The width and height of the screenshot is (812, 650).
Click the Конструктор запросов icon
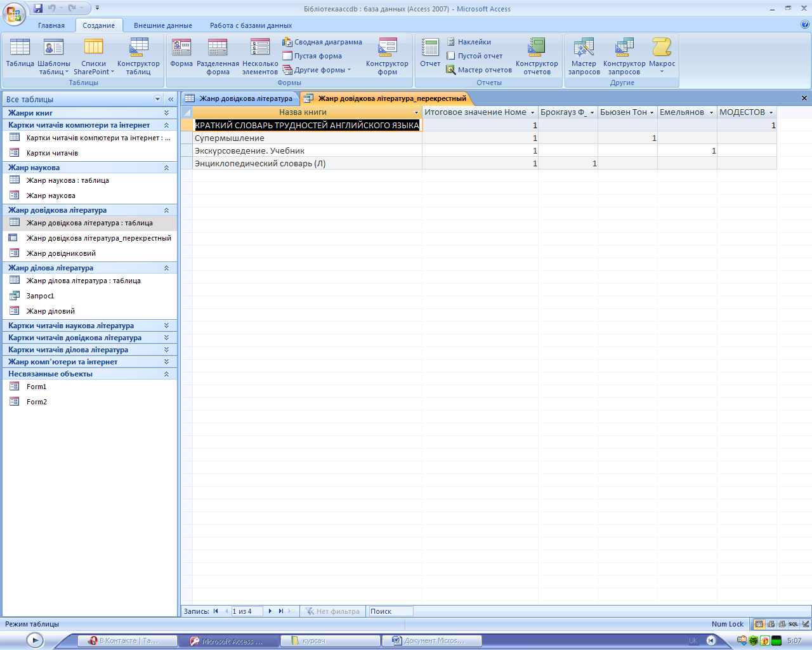point(624,56)
